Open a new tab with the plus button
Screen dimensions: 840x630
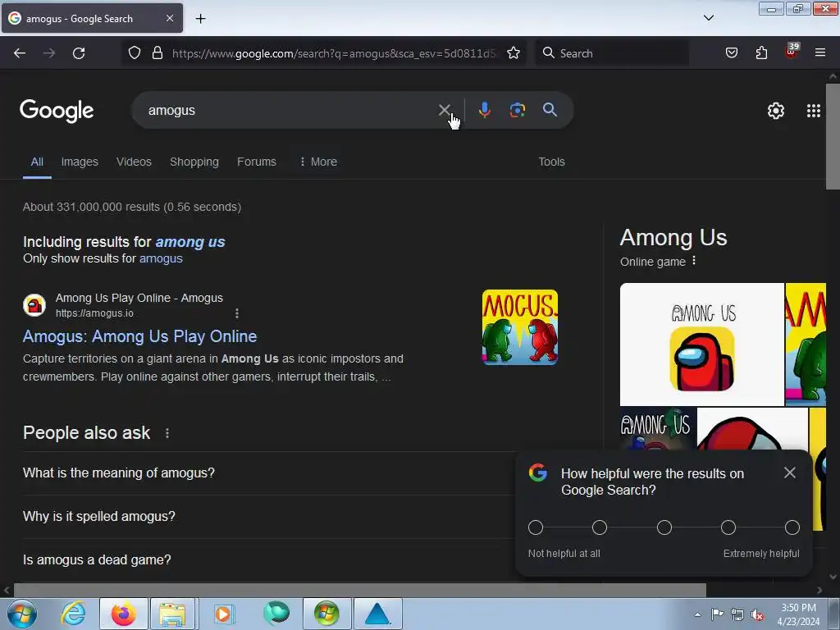tap(200, 19)
